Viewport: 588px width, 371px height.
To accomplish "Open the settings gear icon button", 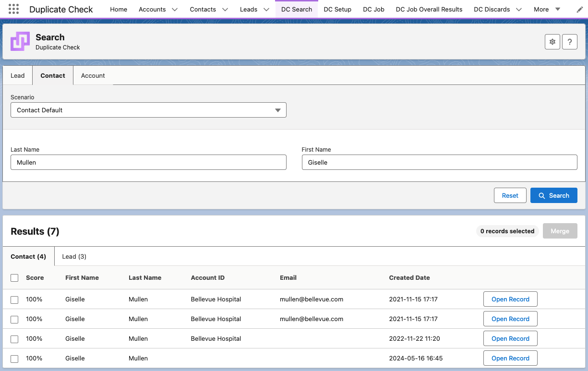I will [x=552, y=42].
